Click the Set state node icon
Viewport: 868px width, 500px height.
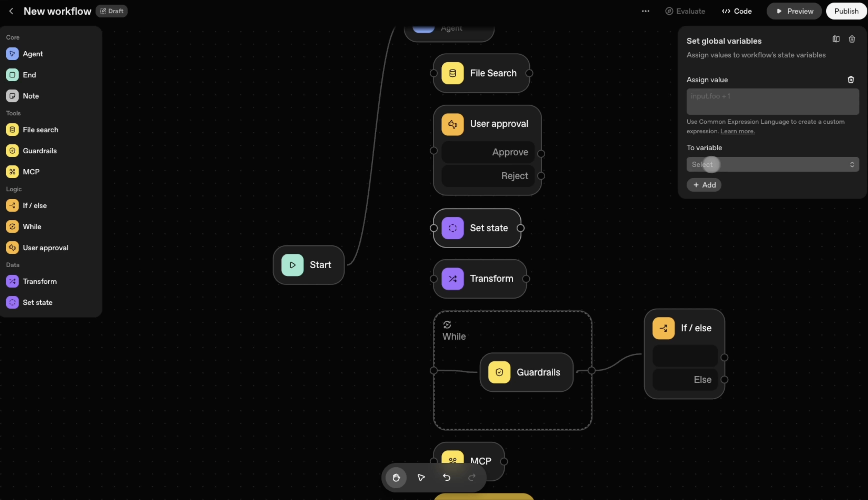(x=453, y=228)
